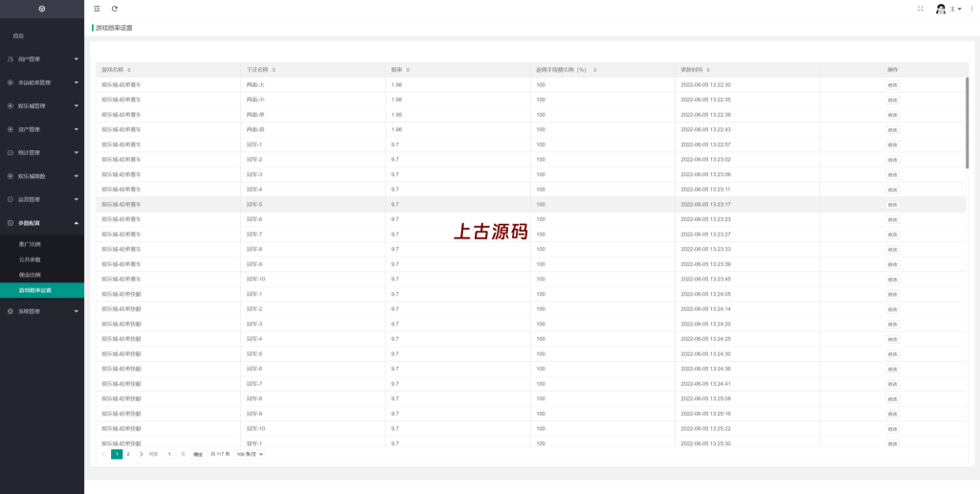The width and height of the screenshot is (980, 494).
Task: Click 修改 for row updated 13:23:39
Action: (x=893, y=264)
